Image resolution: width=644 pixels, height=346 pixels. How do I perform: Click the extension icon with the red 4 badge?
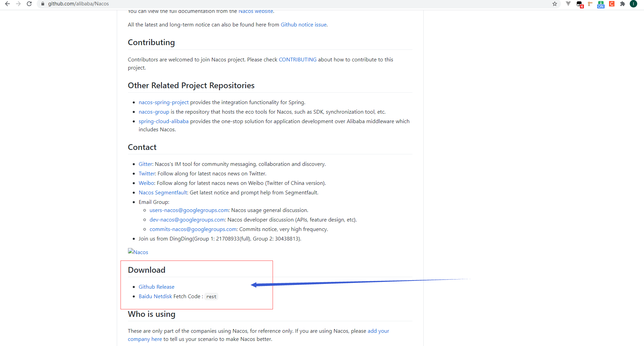coord(580,4)
